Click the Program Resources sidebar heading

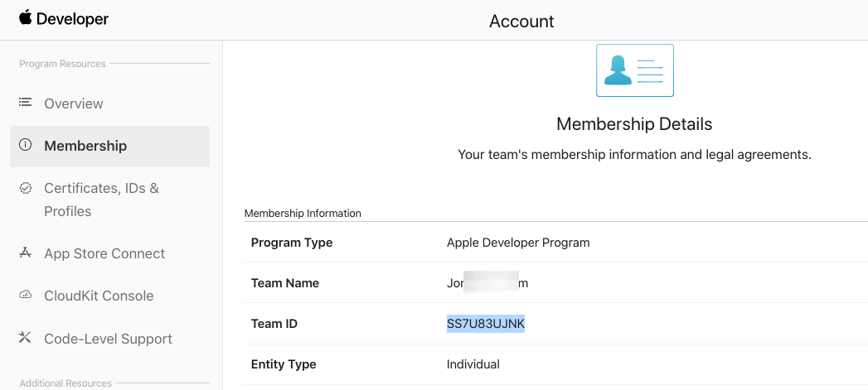tap(62, 64)
